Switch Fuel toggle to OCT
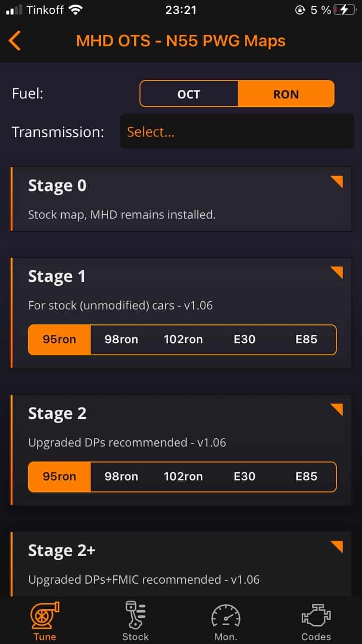 (189, 94)
